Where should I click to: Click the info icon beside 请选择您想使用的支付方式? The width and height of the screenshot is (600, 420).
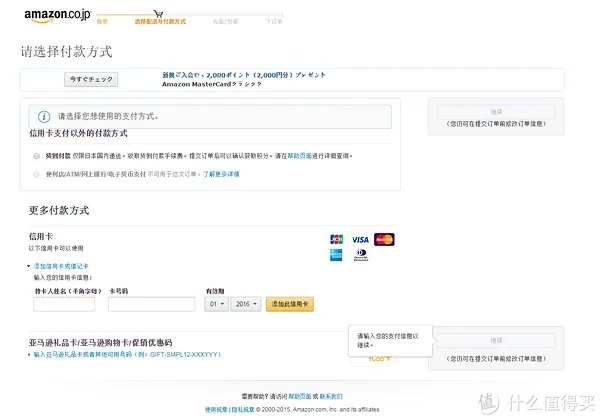tap(44, 116)
